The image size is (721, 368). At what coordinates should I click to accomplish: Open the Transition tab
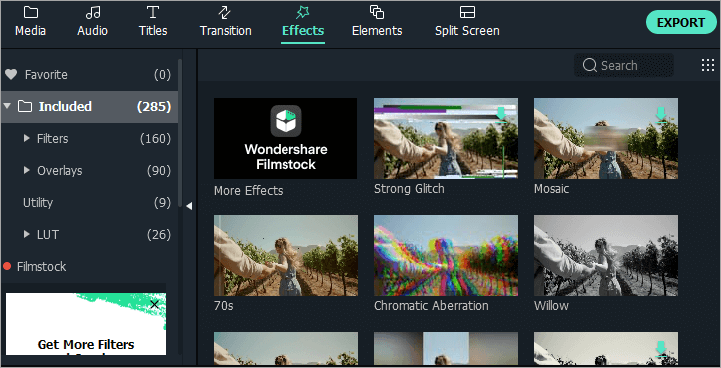225,22
